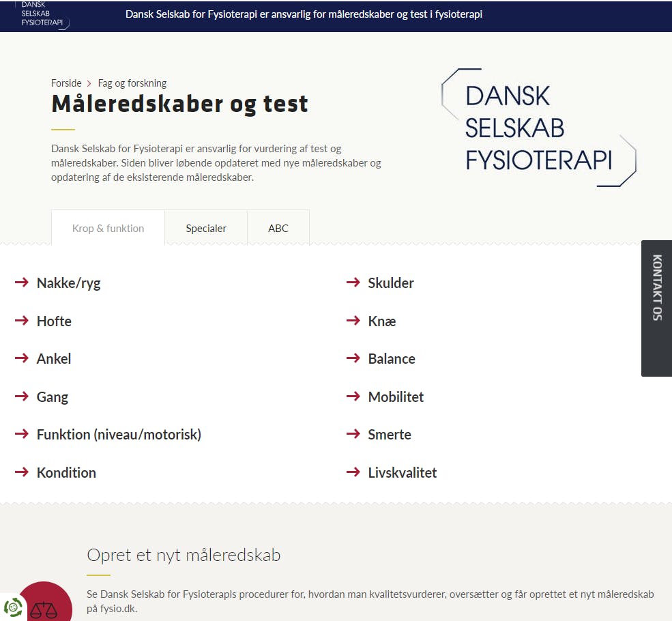Image resolution: width=672 pixels, height=621 pixels.
Task: Click the arrow icon beside Ankel
Action: pyautogui.click(x=22, y=358)
